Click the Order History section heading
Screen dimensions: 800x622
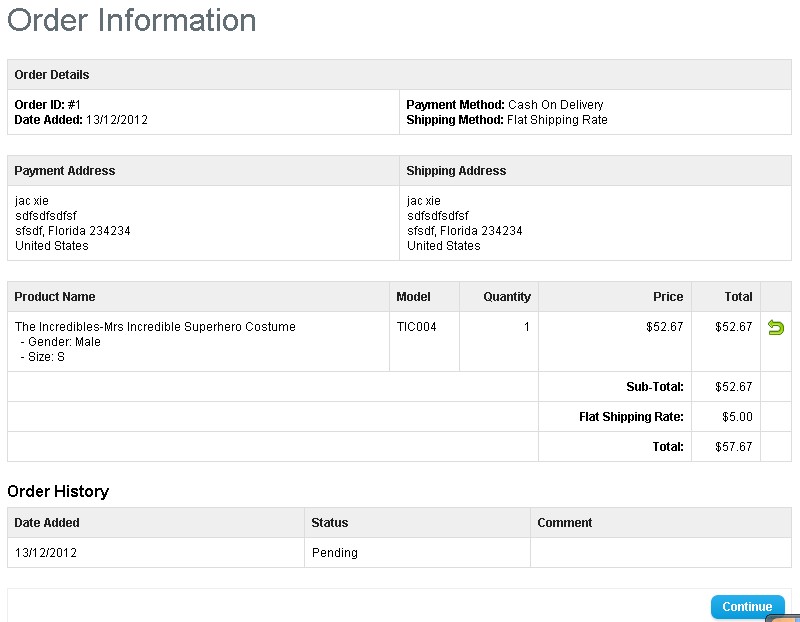point(58,491)
